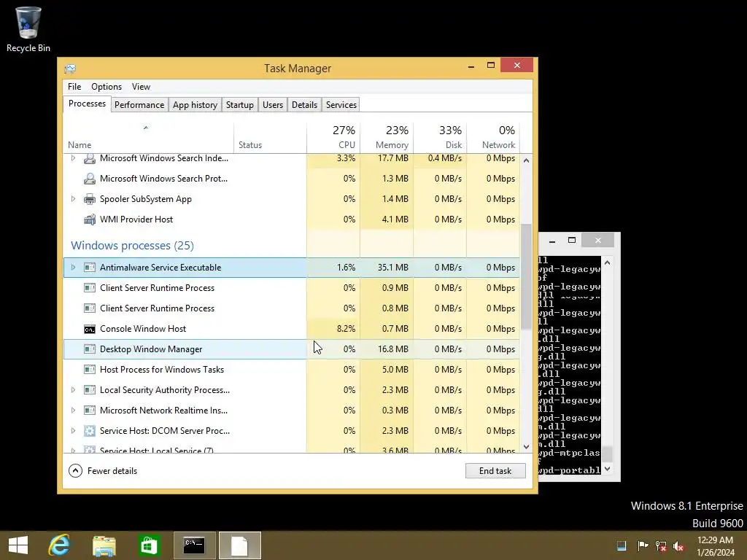Image resolution: width=747 pixels, height=560 pixels.
Task: Click the WMI Provider Host icon
Action: pos(89,219)
